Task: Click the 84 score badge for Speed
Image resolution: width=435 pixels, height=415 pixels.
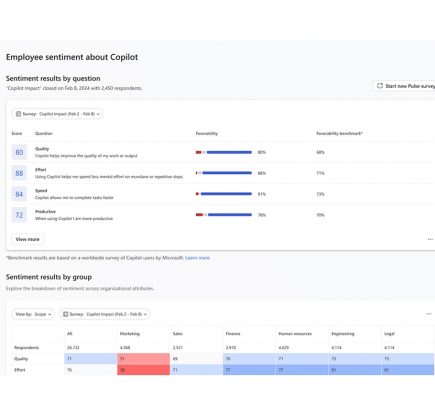Action: click(x=19, y=194)
